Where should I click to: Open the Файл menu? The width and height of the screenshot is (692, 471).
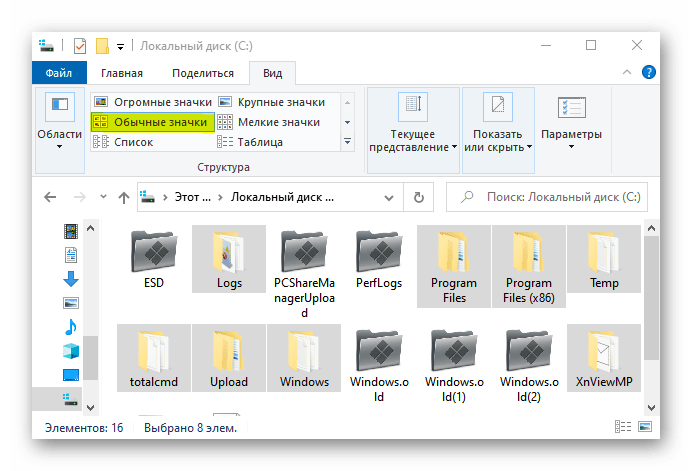click(59, 73)
